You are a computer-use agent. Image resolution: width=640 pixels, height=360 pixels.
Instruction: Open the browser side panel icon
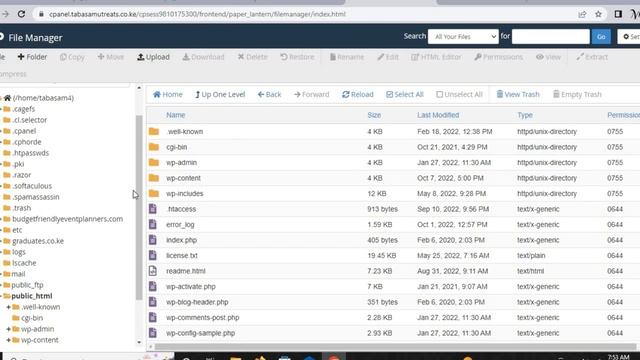pos(618,14)
